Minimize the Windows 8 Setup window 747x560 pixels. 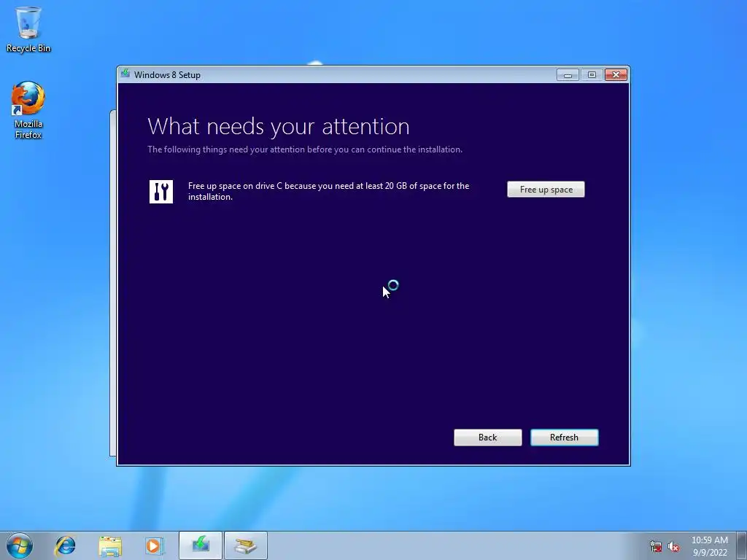(568, 75)
